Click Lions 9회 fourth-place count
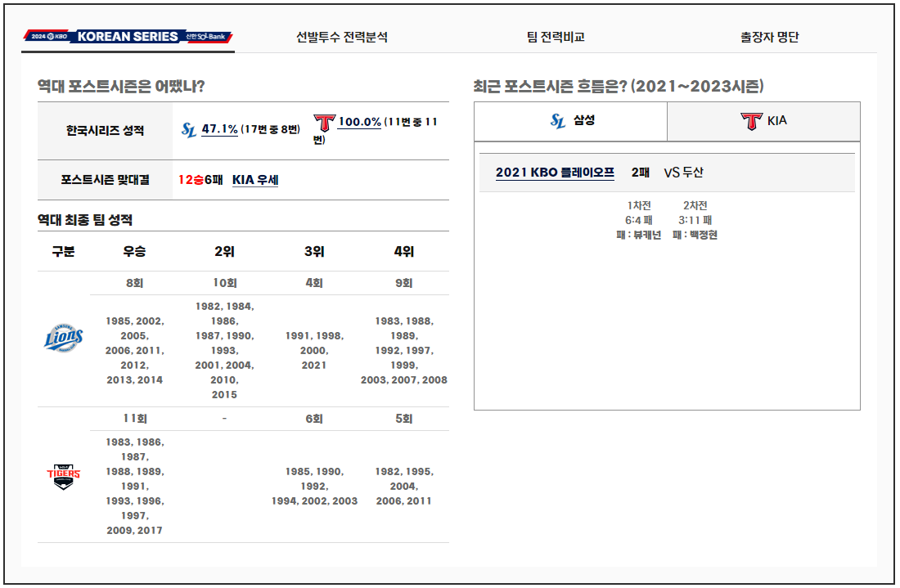This screenshot has width=900, height=588. pos(404,283)
